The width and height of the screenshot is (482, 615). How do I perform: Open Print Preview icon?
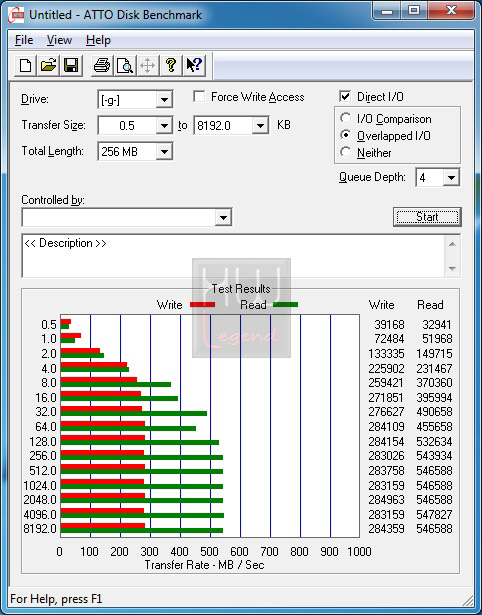coord(124,66)
